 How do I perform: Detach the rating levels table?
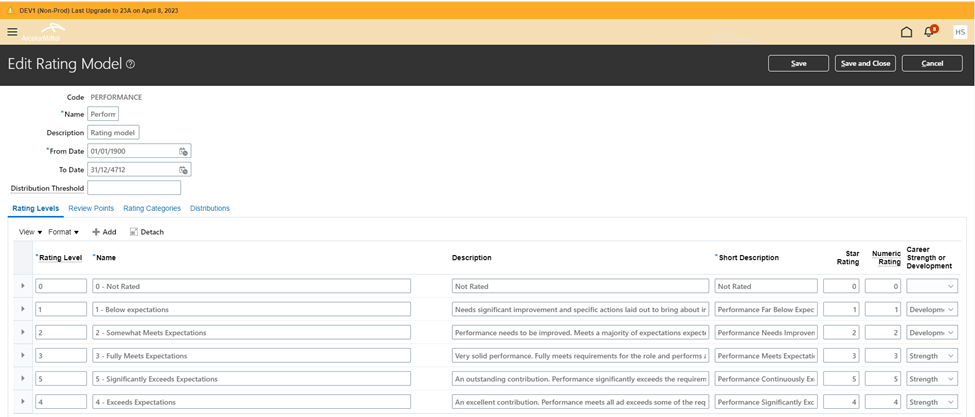(x=147, y=232)
